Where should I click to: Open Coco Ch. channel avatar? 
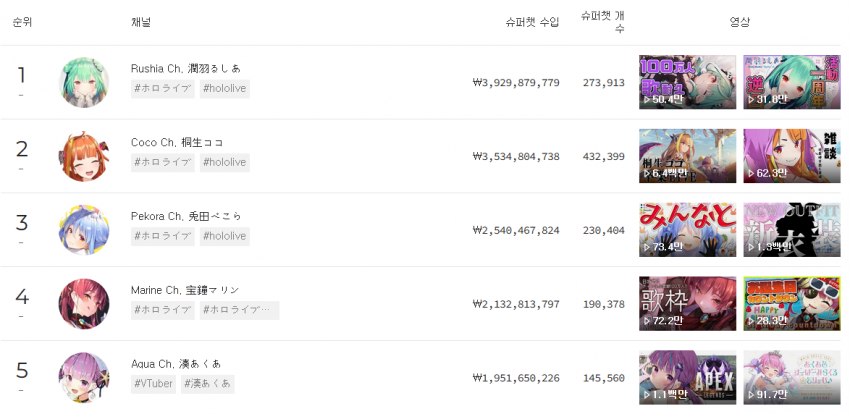tap(83, 156)
